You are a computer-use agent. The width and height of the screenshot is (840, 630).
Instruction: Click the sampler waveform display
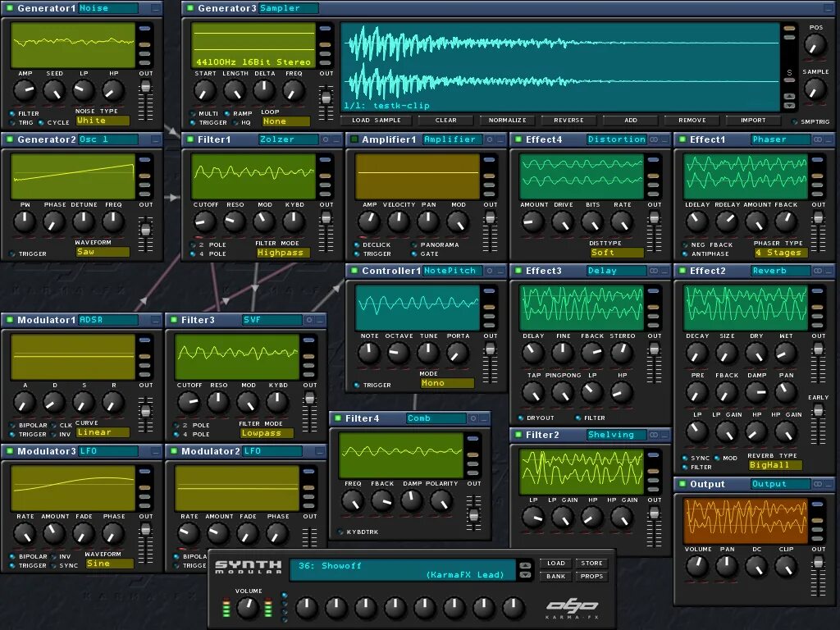point(559,67)
